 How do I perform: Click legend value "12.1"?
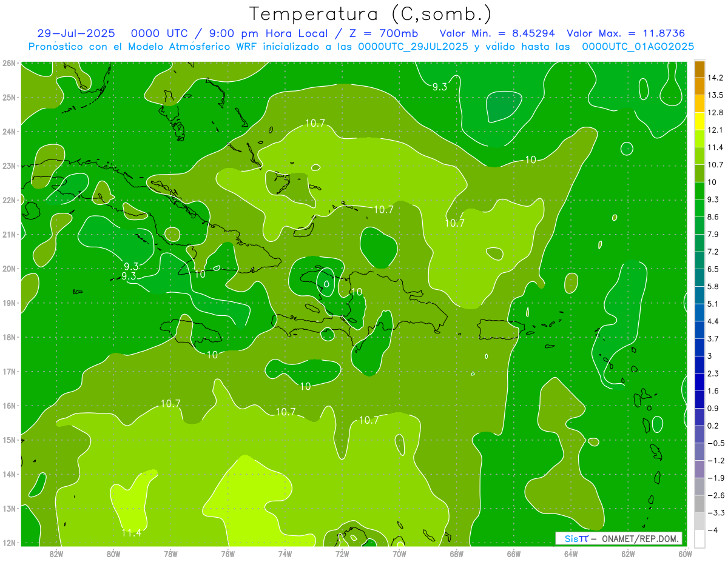click(x=715, y=130)
